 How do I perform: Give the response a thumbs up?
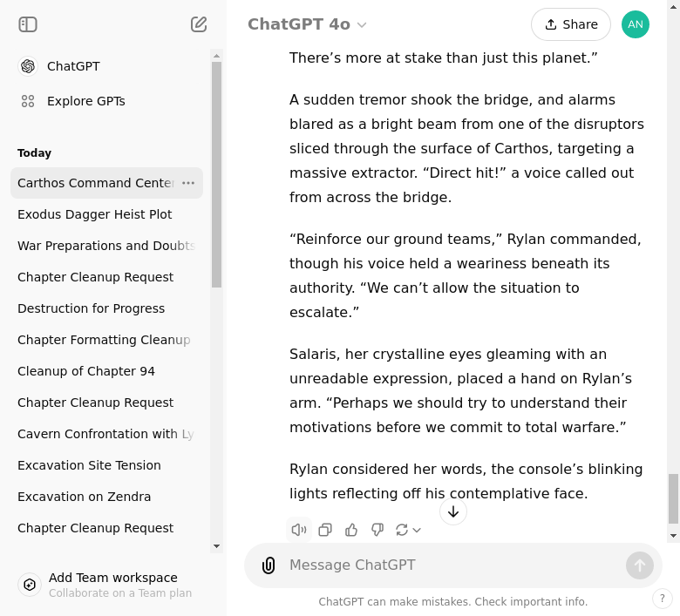351,530
